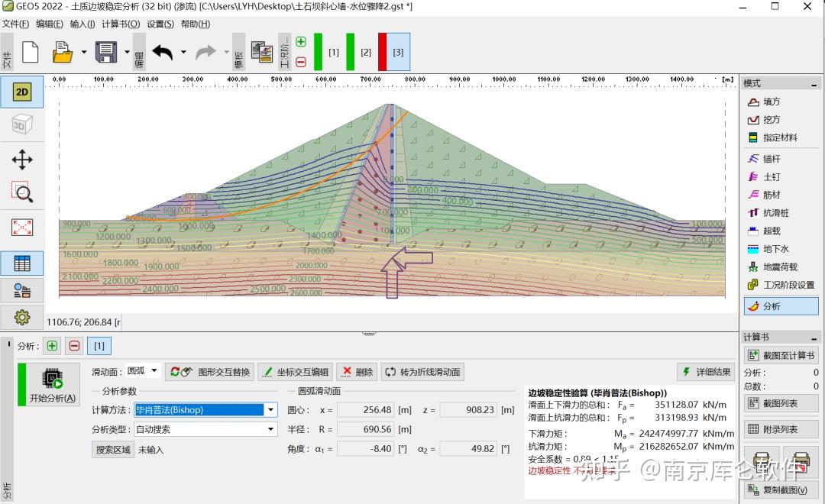This screenshot has width=825, height=504.
Task: Open the 文件(F) menu
Action: click(15, 24)
